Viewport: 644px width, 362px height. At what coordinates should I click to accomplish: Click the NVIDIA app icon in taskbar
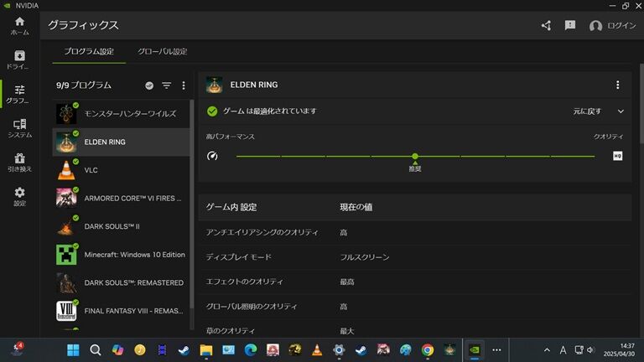coord(475,350)
